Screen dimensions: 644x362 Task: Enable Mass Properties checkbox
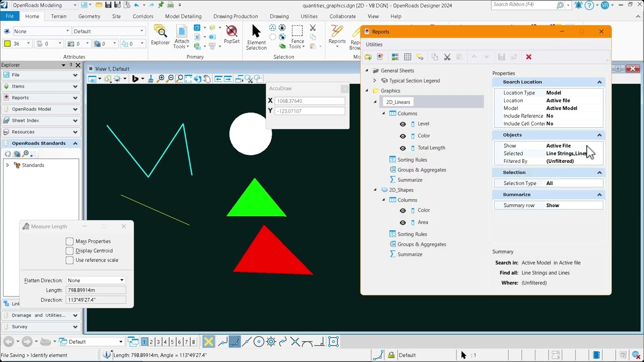69,241
